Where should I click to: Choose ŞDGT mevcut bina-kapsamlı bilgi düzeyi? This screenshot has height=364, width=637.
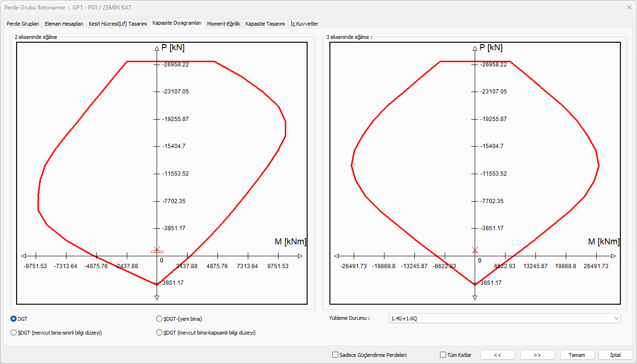click(x=159, y=333)
